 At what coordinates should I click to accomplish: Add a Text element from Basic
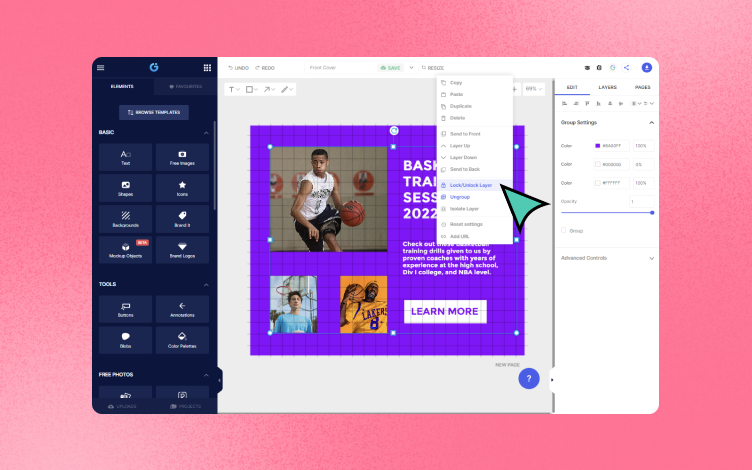point(126,157)
